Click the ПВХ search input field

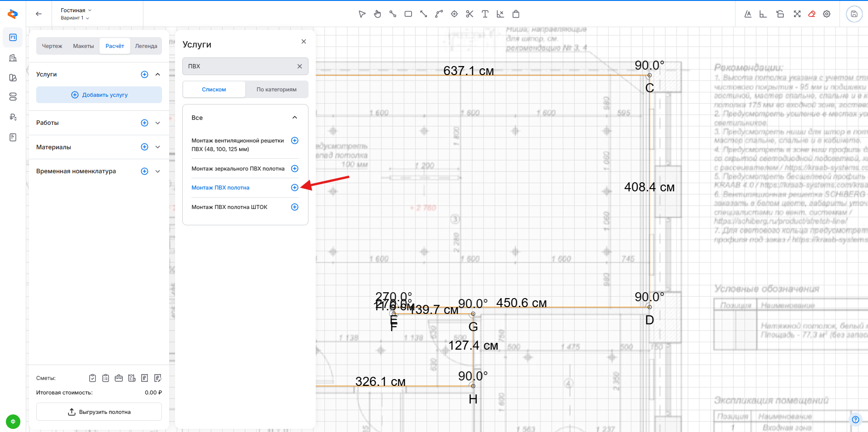tap(240, 66)
